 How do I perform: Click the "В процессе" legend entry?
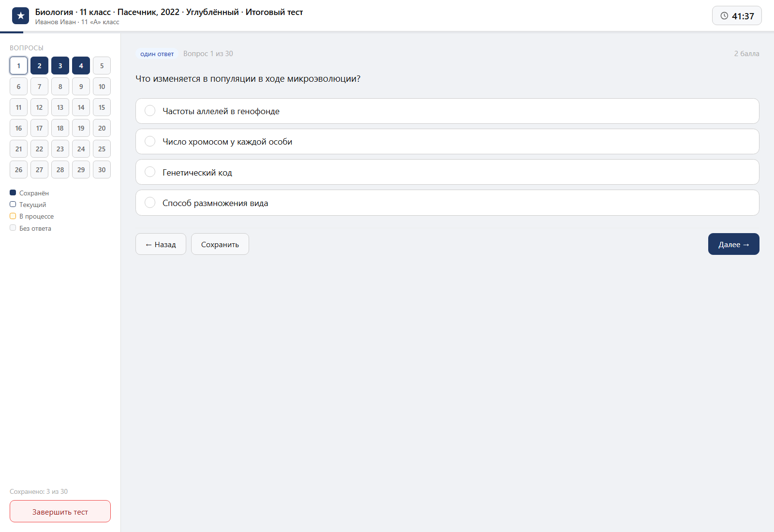click(x=32, y=216)
